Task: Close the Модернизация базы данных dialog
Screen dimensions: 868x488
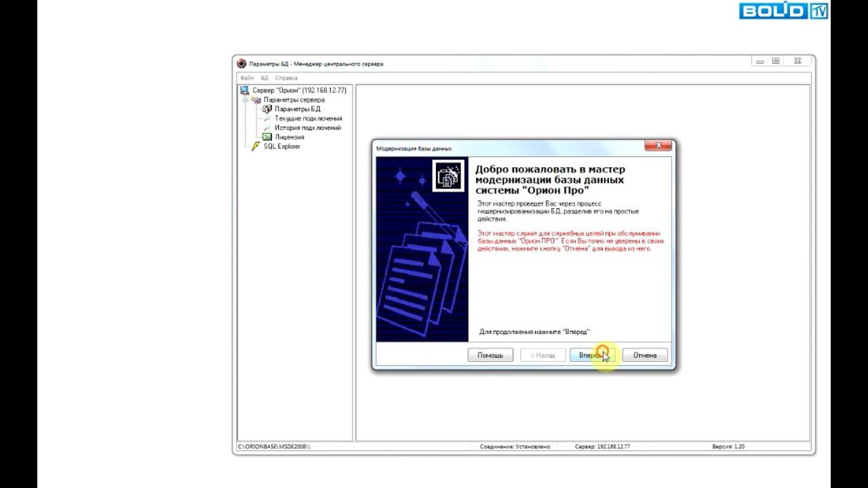Action: tap(658, 146)
